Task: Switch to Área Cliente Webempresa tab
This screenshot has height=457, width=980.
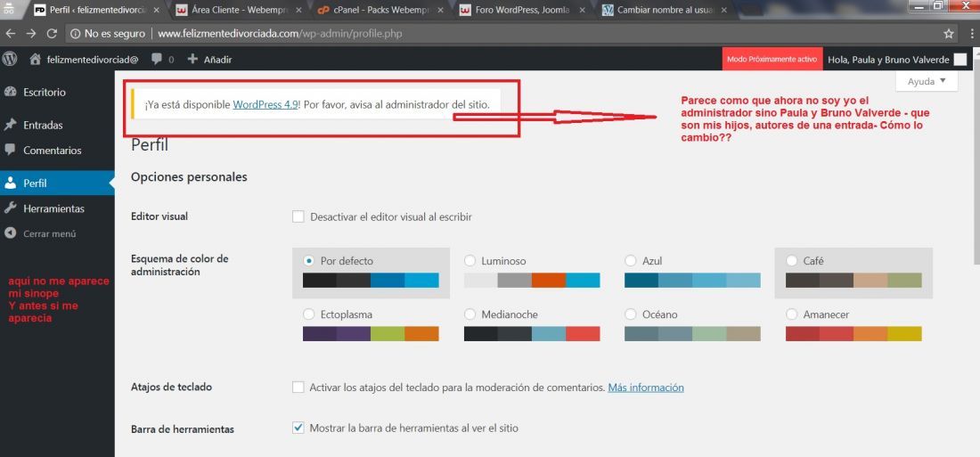Action: [238, 11]
